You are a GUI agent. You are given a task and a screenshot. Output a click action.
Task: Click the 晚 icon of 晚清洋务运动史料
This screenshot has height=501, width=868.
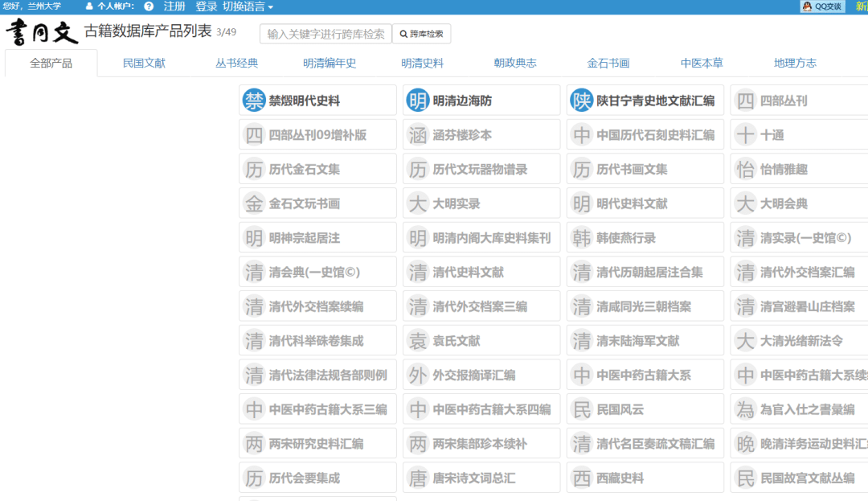click(746, 444)
